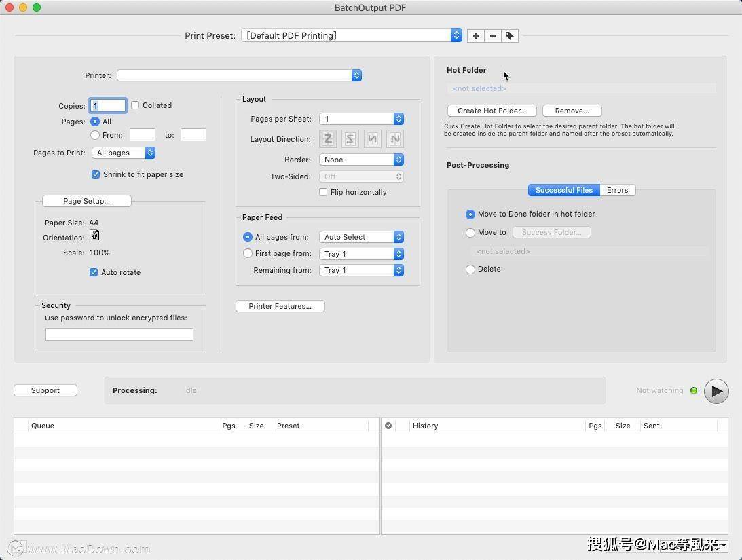Viewport: 742px width, 560px height.
Task: Expand the Pages per Sheet dropdown
Action: [x=361, y=119]
